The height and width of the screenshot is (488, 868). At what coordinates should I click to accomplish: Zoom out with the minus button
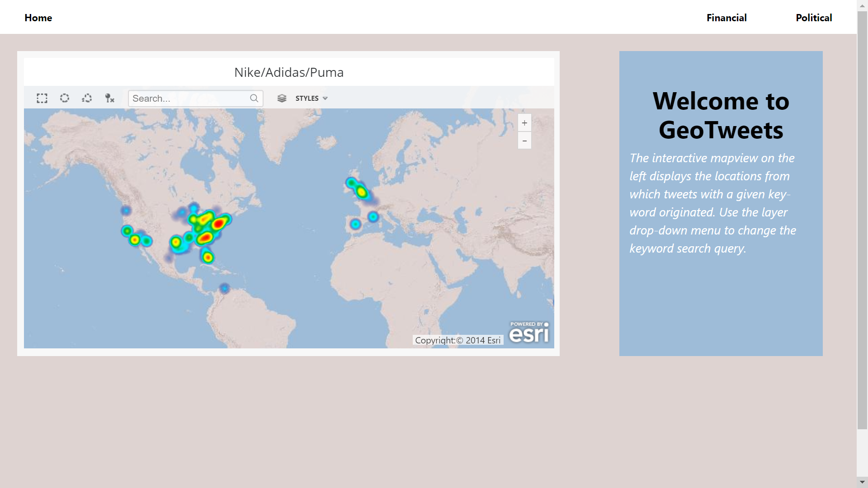pyautogui.click(x=524, y=141)
